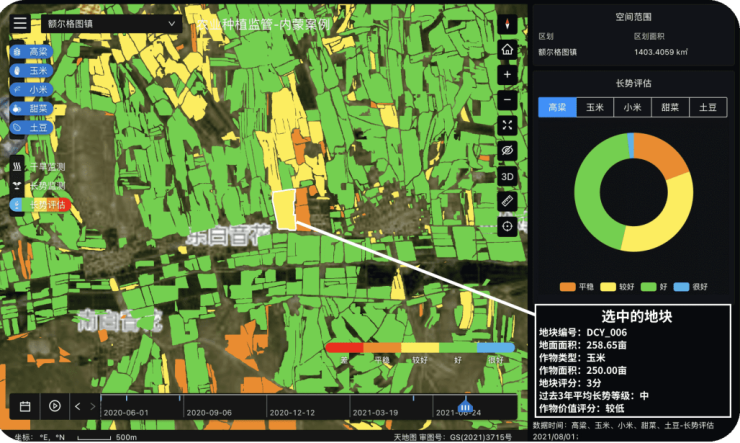The height and width of the screenshot is (443, 740).
Task: Switch map to 3D view
Action: coord(507,176)
